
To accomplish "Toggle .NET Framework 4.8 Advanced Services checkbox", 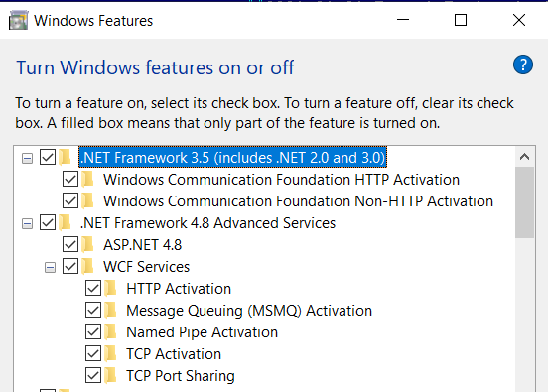I will 48,223.
